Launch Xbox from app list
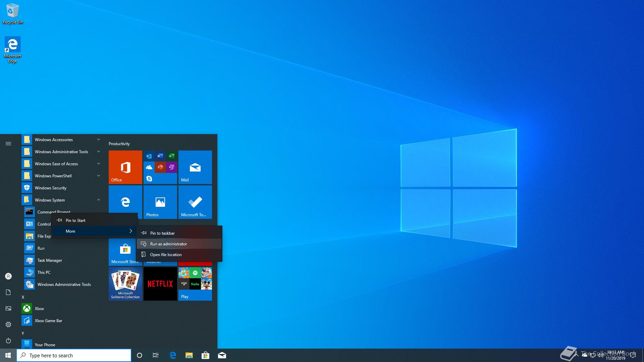Viewport: 644px width, 362px height. click(x=62, y=309)
